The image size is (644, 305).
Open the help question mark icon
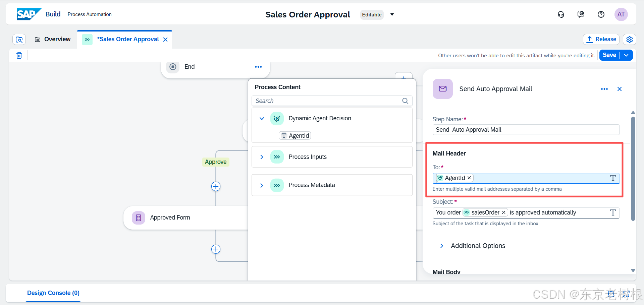601,14
